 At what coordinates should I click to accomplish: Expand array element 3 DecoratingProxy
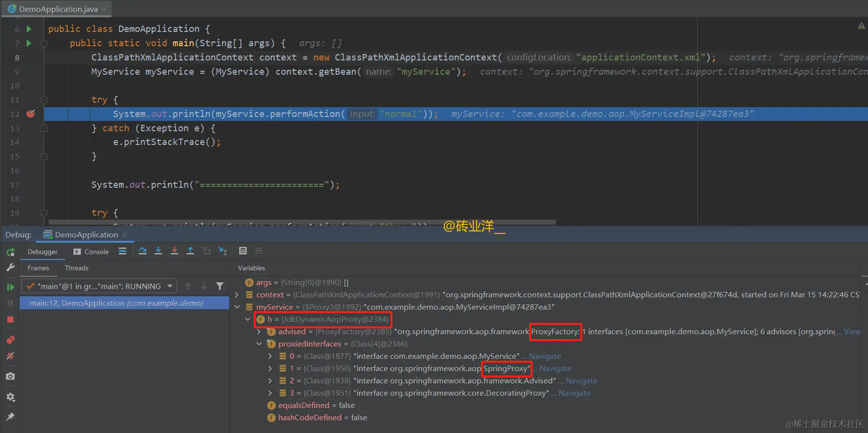click(270, 393)
